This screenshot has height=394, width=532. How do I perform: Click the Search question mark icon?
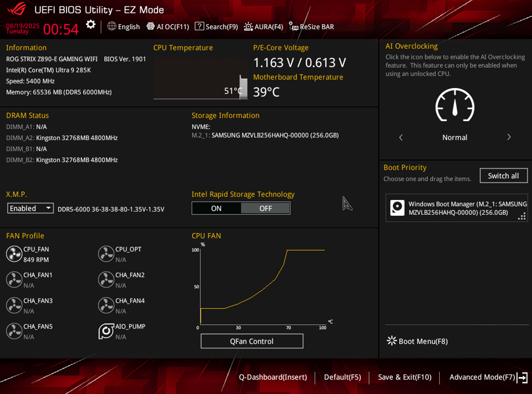tap(199, 26)
